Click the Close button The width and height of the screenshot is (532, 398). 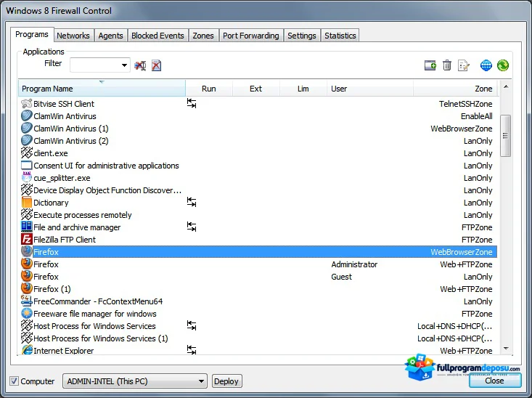pos(495,381)
